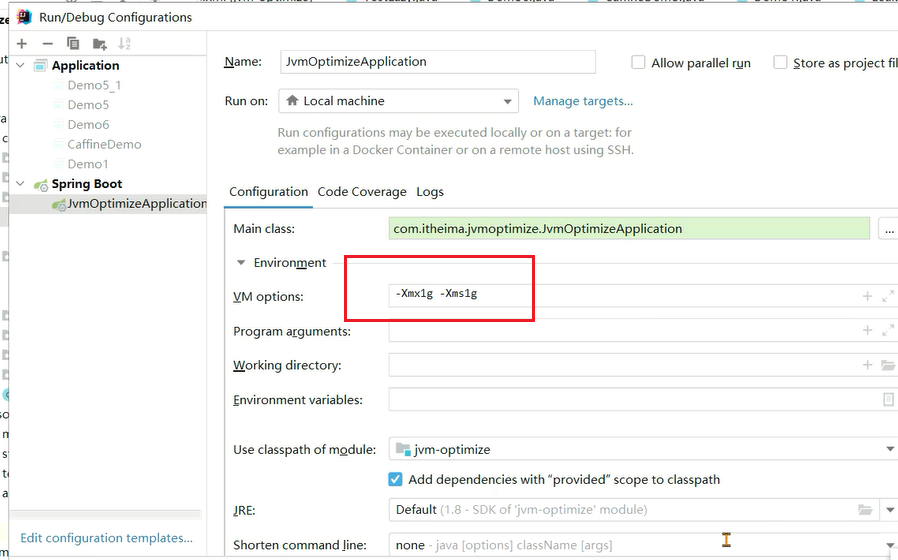Click into the Program arguments field
Image resolution: width=898 pixels, height=560 pixels.
620,331
